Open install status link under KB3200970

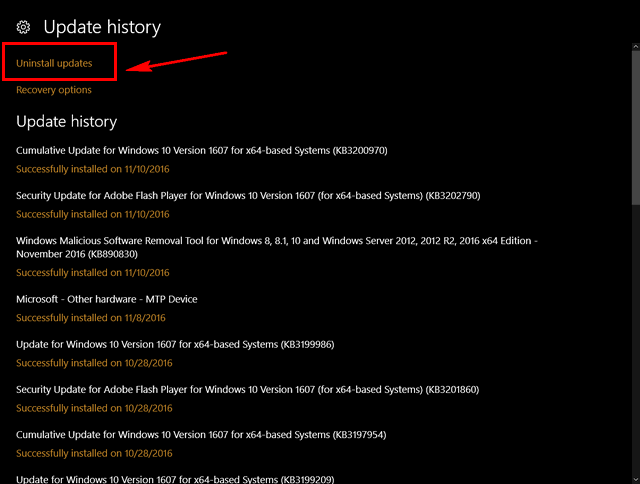(x=93, y=169)
